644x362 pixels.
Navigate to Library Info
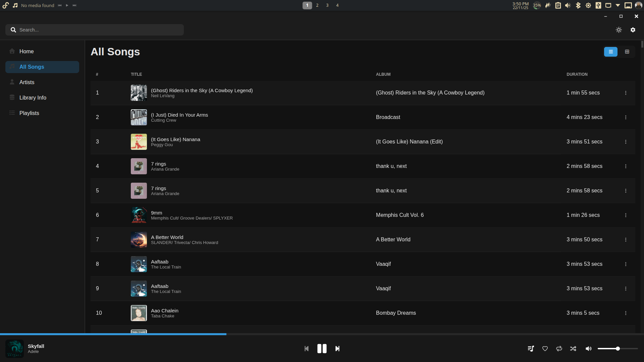click(33, 98)
